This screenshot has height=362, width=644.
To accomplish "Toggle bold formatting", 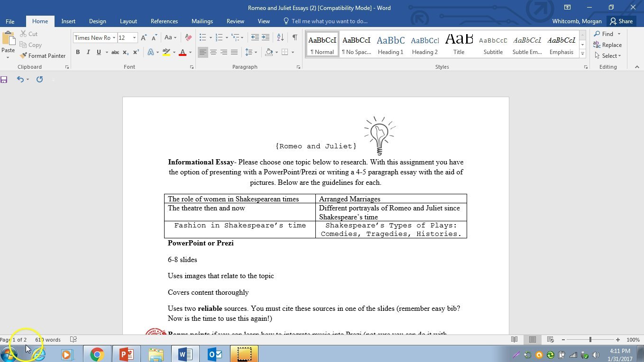I will click(x=78, y=52).
